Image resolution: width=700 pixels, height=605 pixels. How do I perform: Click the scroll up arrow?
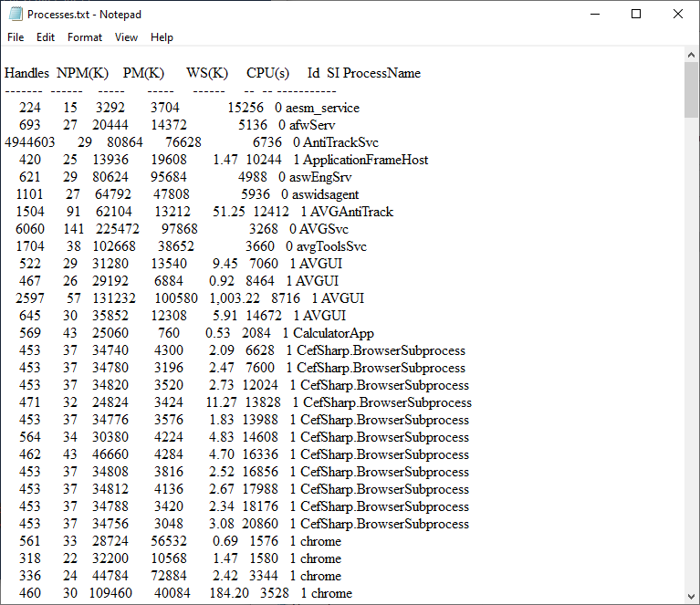tap(691, 55)
